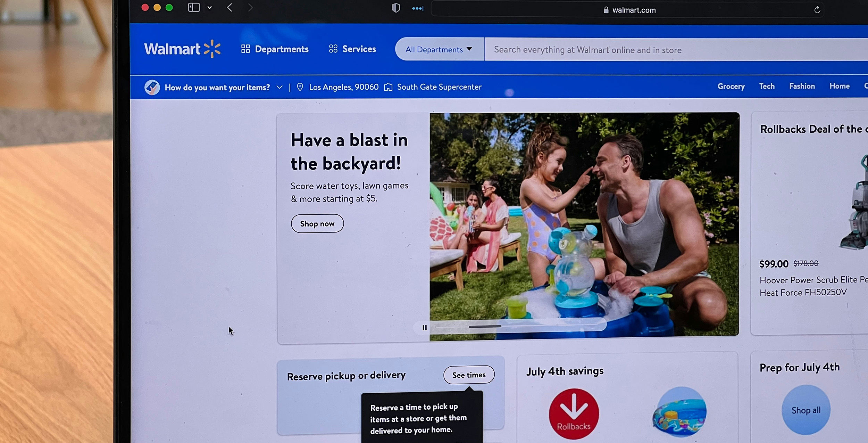The image size is (868, 443).
Task: Show the Safari sidebar icon
Action: pos(193,7)
